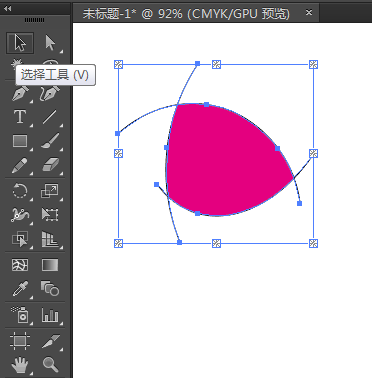
Task: Collapse the tools panel with double arrows
Action: (x=8, y=9)
